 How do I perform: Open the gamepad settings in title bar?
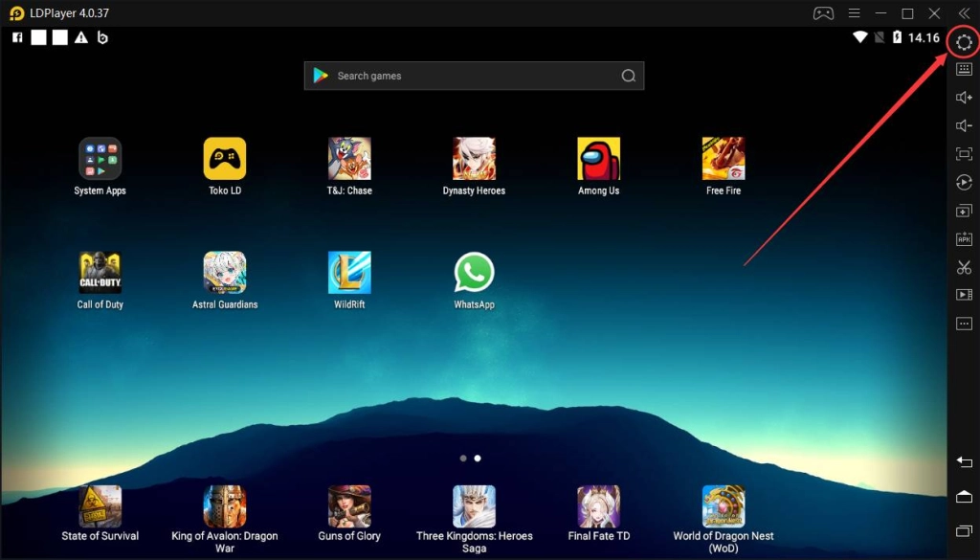click(823, 13)
